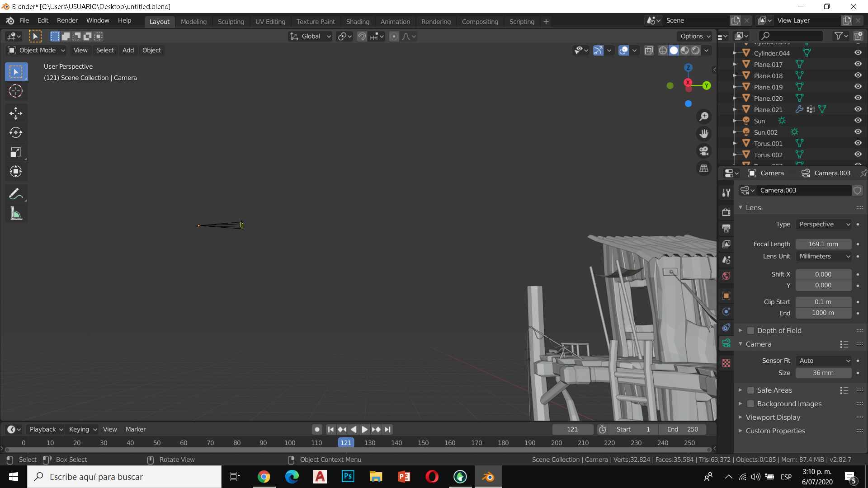
Task: Enable the Safe Areas checkbox
Action: click(750, 390)
